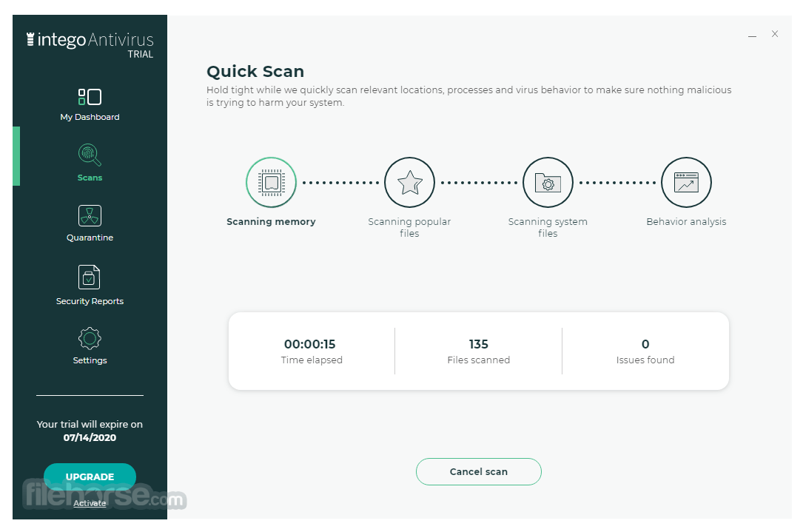Click the UPGRADE button
This screenshot has height=532, width=803.
[x=90, y=477]
